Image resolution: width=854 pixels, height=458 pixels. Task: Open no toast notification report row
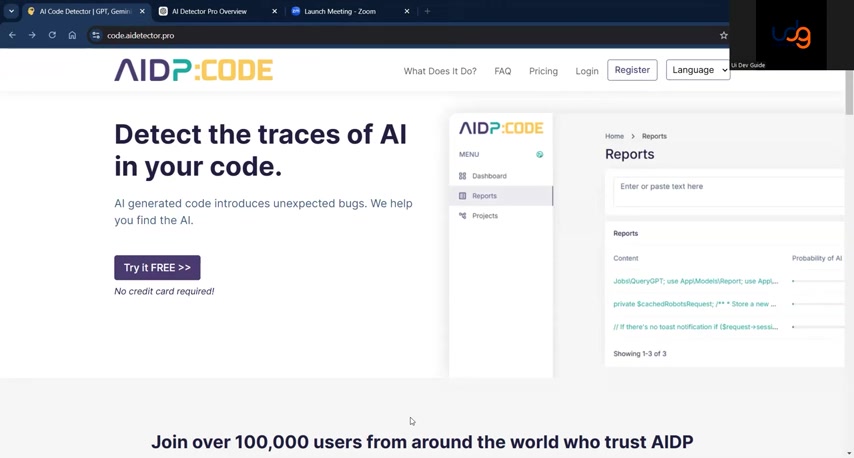(696, 327)
